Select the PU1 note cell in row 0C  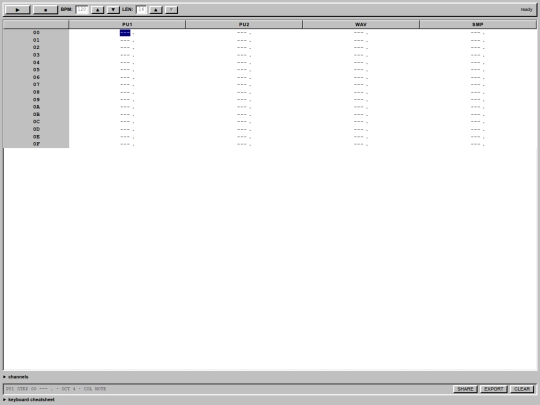coord(125,122)
